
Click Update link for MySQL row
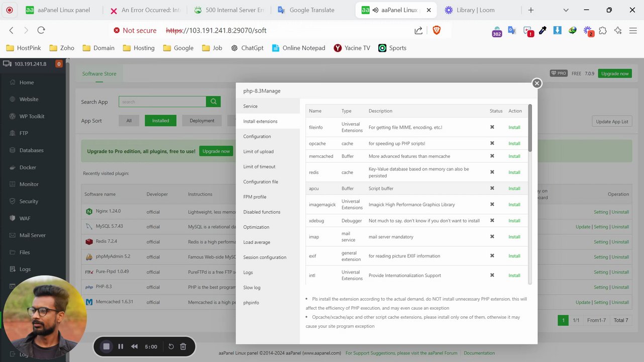point(583,227)
